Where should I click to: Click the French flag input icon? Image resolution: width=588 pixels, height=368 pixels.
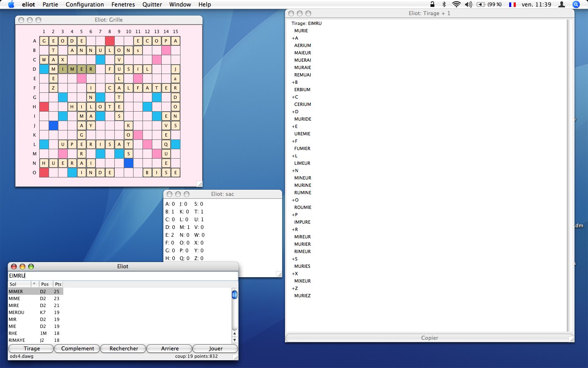(512, 4)
